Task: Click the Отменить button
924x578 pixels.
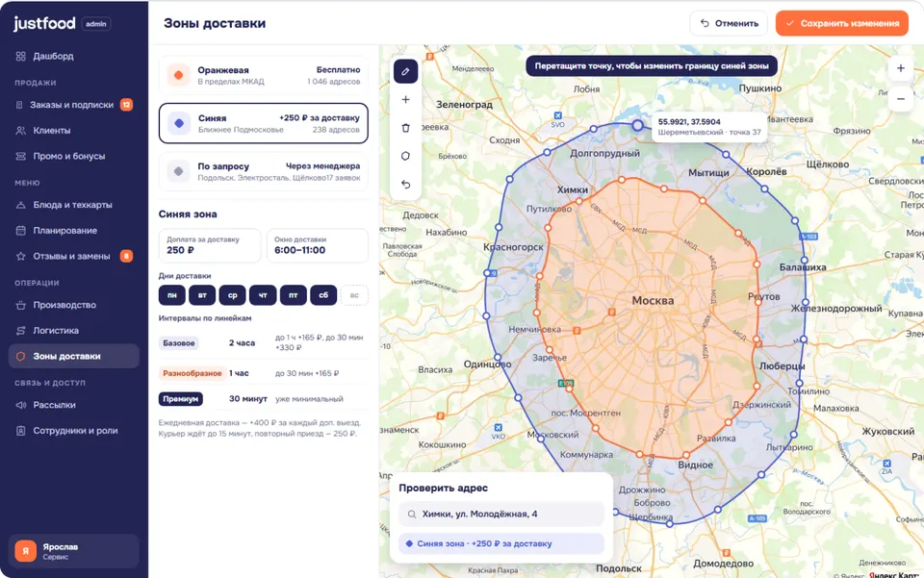Action: coord(729,23)
